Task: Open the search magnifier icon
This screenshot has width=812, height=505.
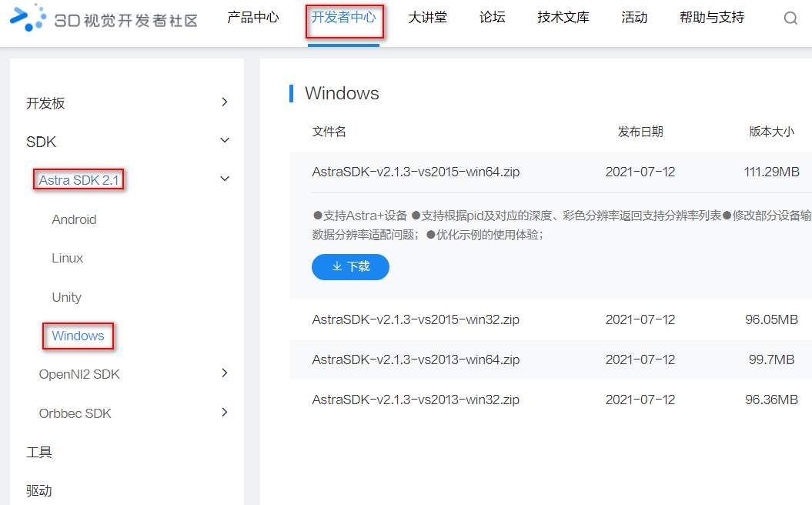Action: tap(790, 18)
